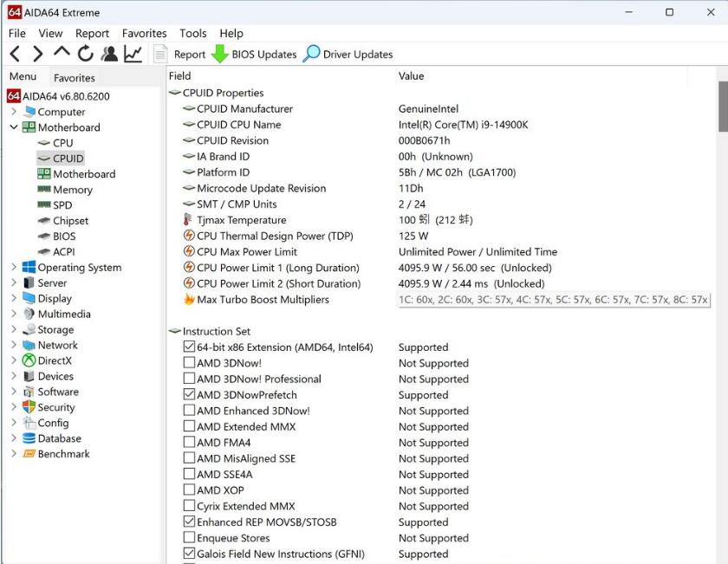The height and width of the screenshot is (564, 728).
Task: Refresh the page with the circular arrow icon
Action: 86,54
